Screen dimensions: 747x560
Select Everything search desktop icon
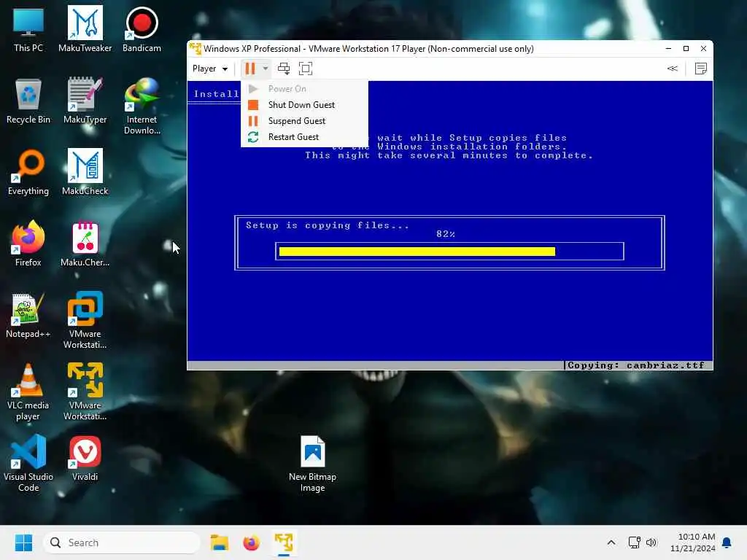(x=28, y=172)
